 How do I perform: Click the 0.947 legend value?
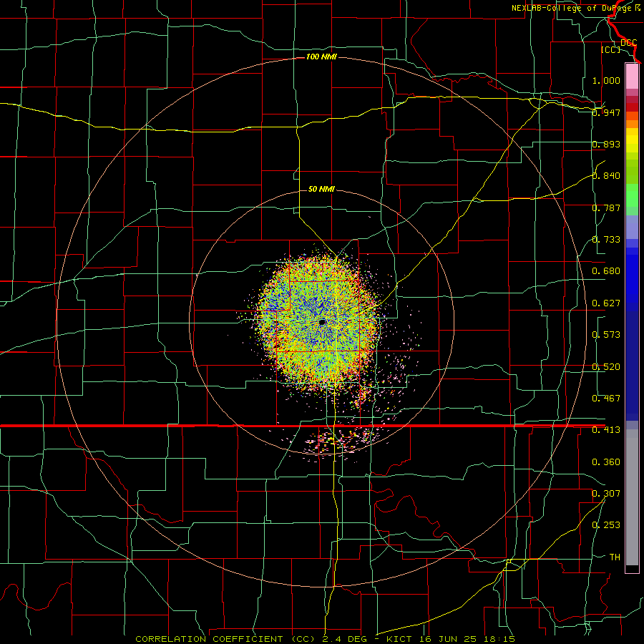(x=606, y=112)
